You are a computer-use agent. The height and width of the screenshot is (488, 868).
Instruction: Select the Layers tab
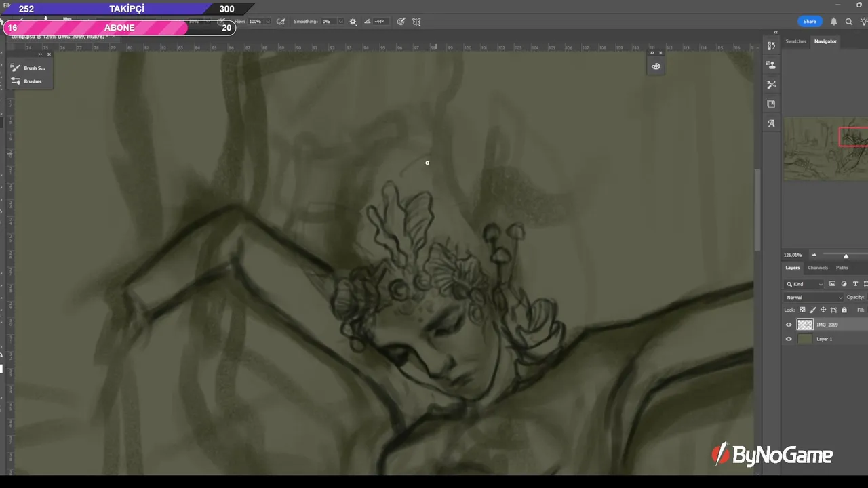793,268
